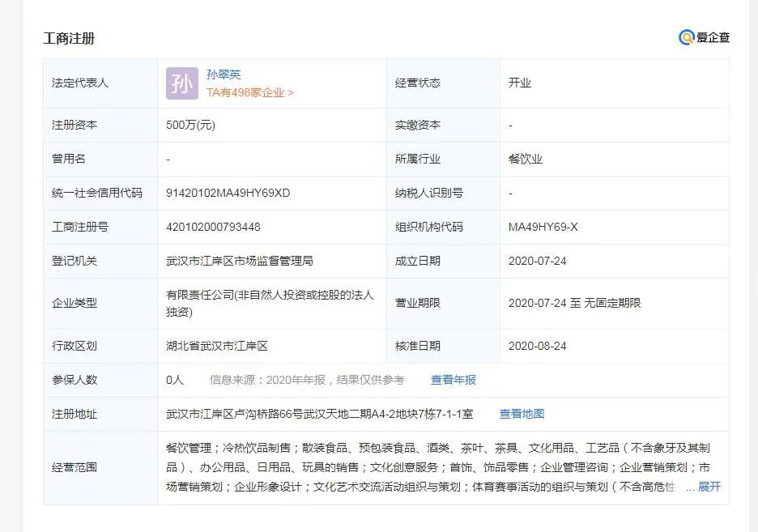758x532 pixels.
Task: Click business term 2020-07-24 至 无固定期限
Action: [x=574, y=303]
